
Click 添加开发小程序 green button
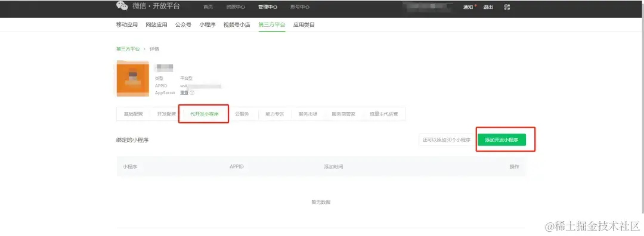[501, 140]
